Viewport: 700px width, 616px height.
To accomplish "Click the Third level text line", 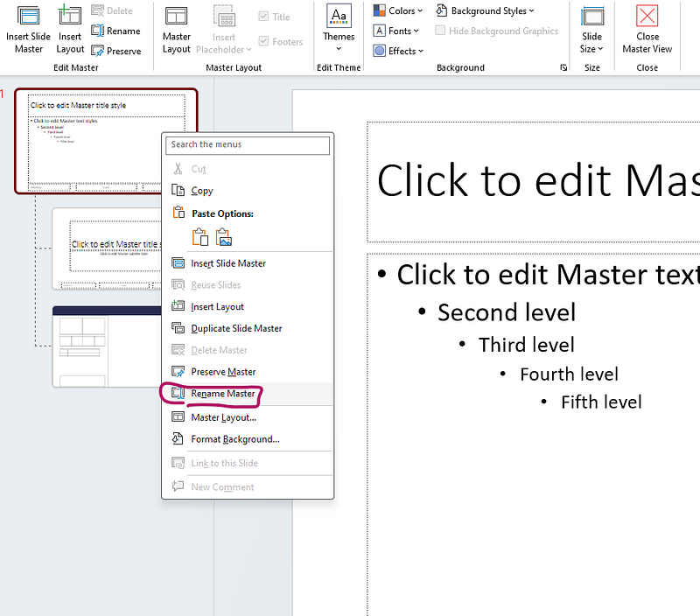I will coord(527,345).
